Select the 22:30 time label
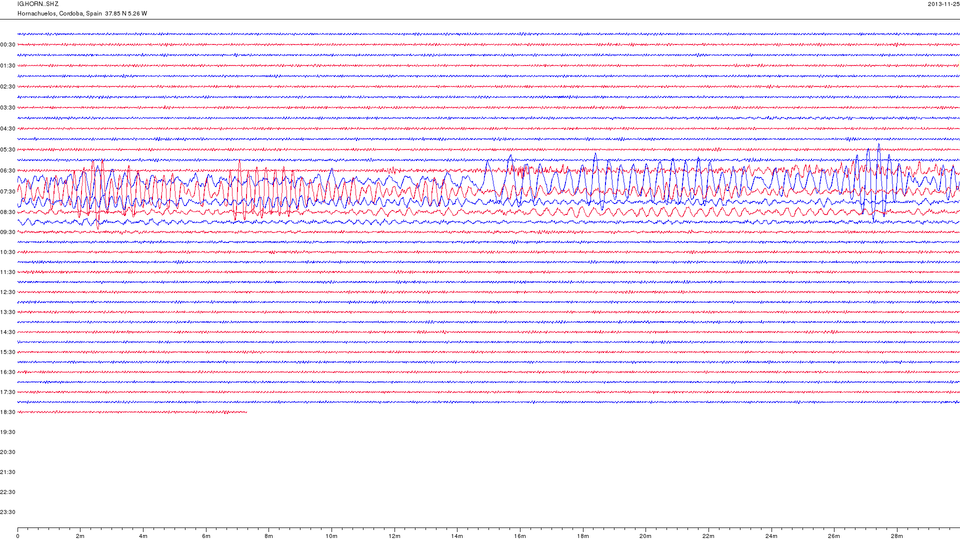960x540 pixels. (x=8, y=492)
